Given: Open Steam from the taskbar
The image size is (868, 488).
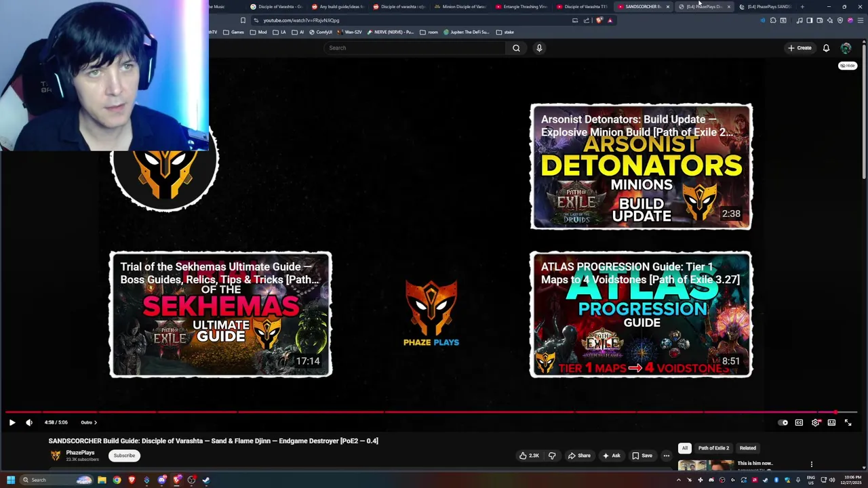Looking at the screenshot, I should pos(206,480).
